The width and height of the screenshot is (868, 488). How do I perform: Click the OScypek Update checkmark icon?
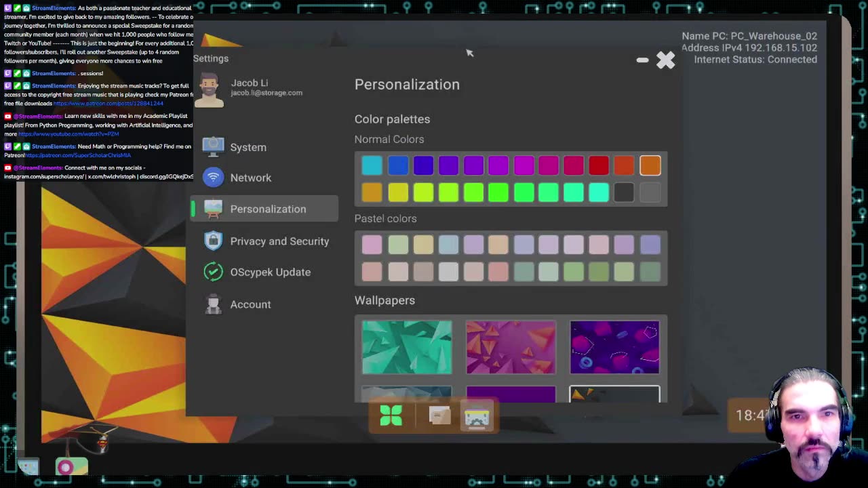tap(213, 272)
